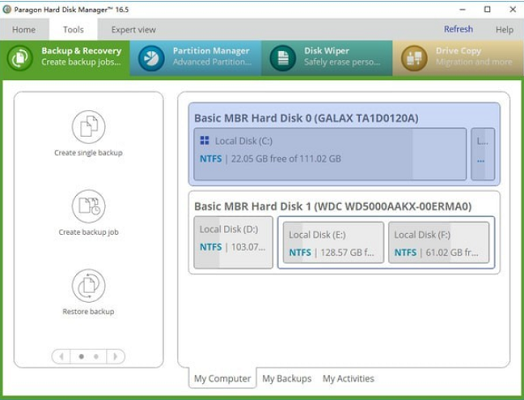The width and height of the screenshot is (524, 400).
Task: Open the My Activities tab
Action: pyautogui.click(x=348, y=378)
